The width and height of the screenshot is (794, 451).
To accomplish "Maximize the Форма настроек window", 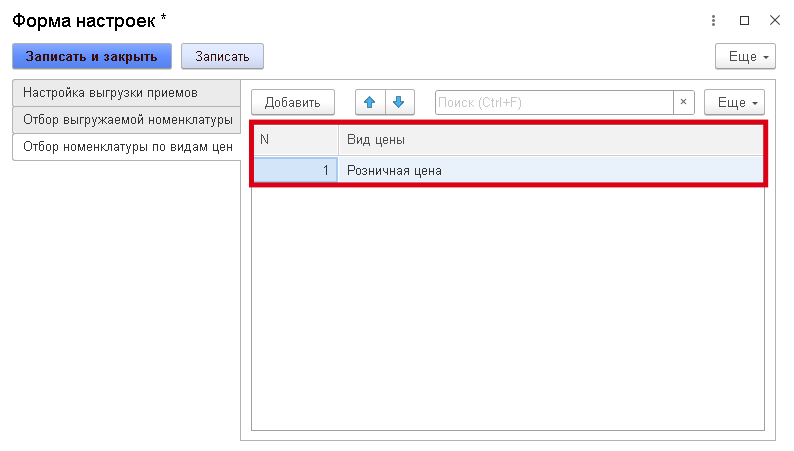I will tap(744, 20).
